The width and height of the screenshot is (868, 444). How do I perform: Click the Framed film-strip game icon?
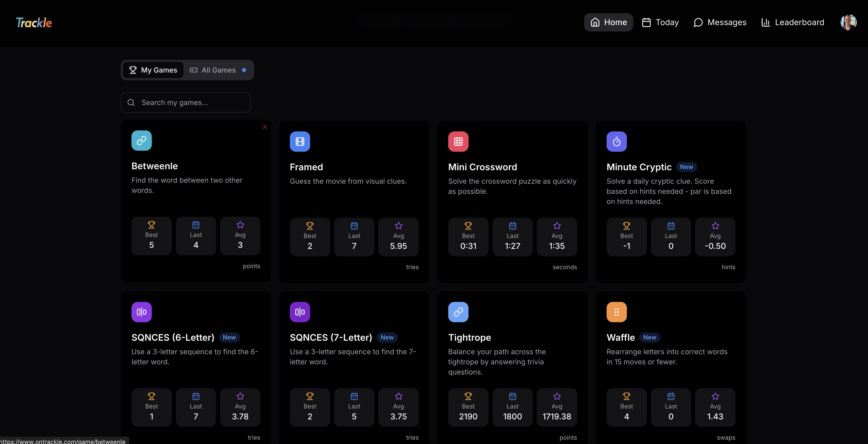pos(299,142)
